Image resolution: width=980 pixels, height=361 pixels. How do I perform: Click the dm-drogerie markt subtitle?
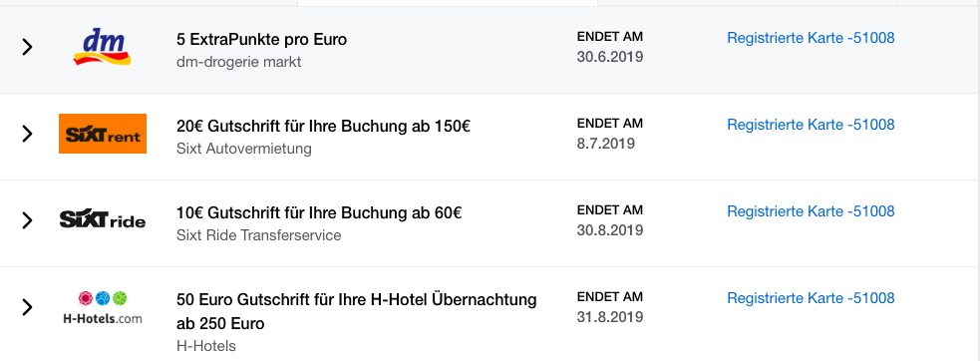pos(238,63)
